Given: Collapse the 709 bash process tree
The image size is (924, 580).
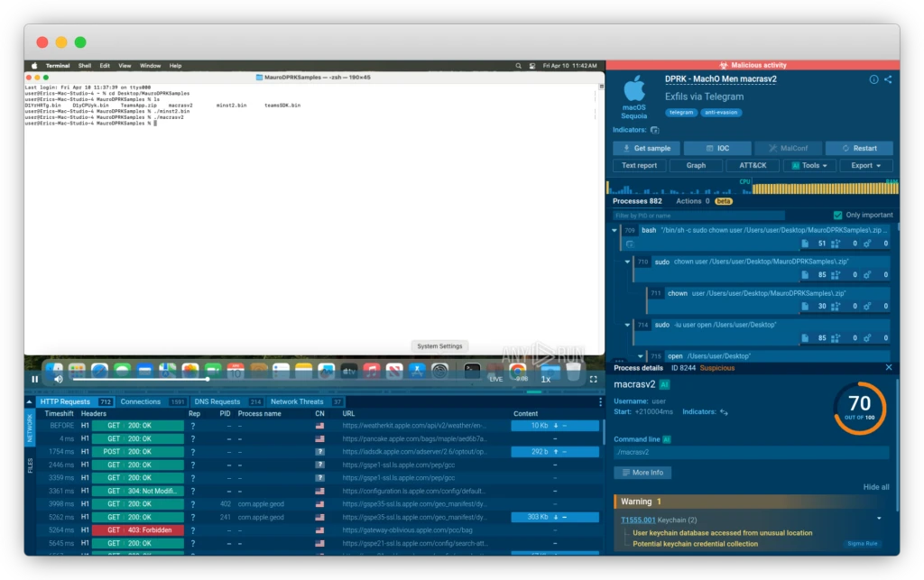Looking at the screenshot, I should [x=614, y=230].
